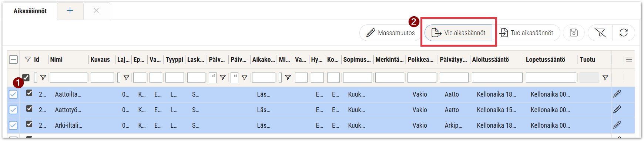
Task: Open the Laj… column filter funnel
Action: (126, 77)
